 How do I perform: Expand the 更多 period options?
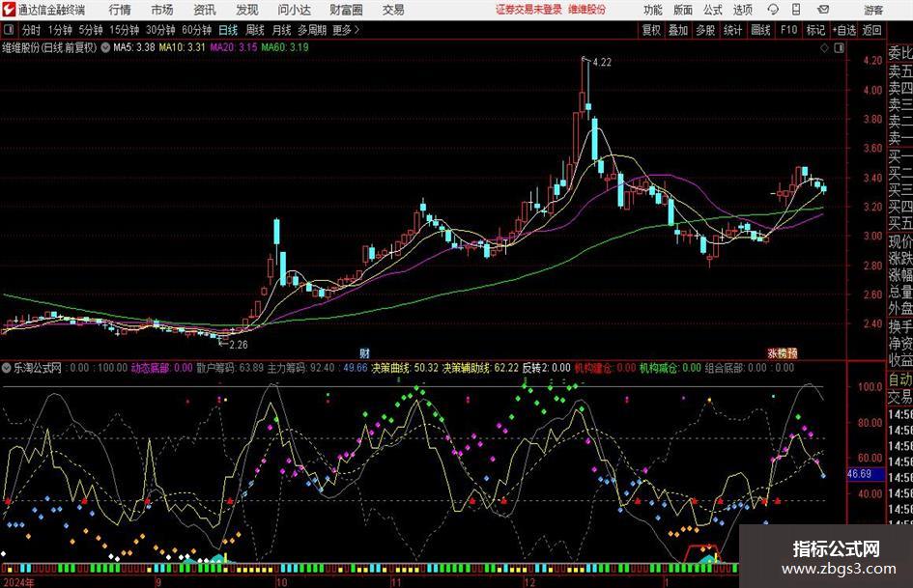[x=347, y=30]
